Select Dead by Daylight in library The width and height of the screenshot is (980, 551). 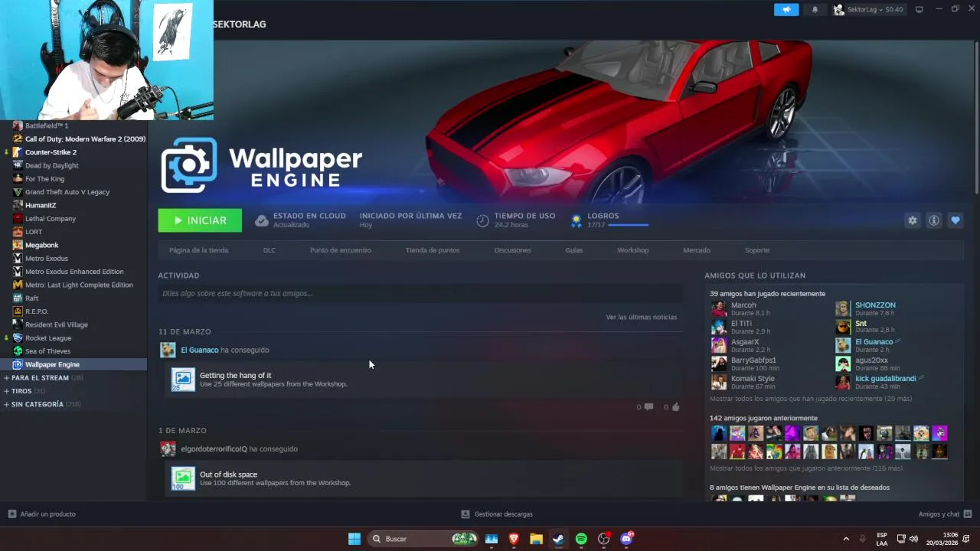(x=52, y=165)
